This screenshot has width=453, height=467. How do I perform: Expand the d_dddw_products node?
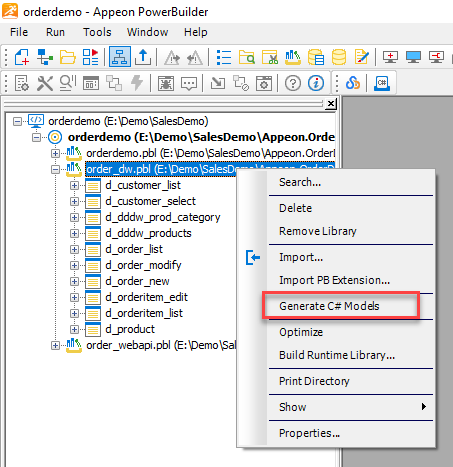point(74,233)
